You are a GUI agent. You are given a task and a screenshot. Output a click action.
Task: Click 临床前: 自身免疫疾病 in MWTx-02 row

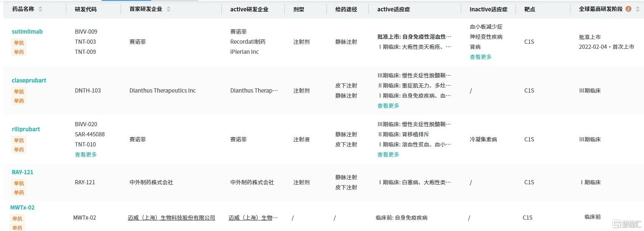(x=402, y=218)
